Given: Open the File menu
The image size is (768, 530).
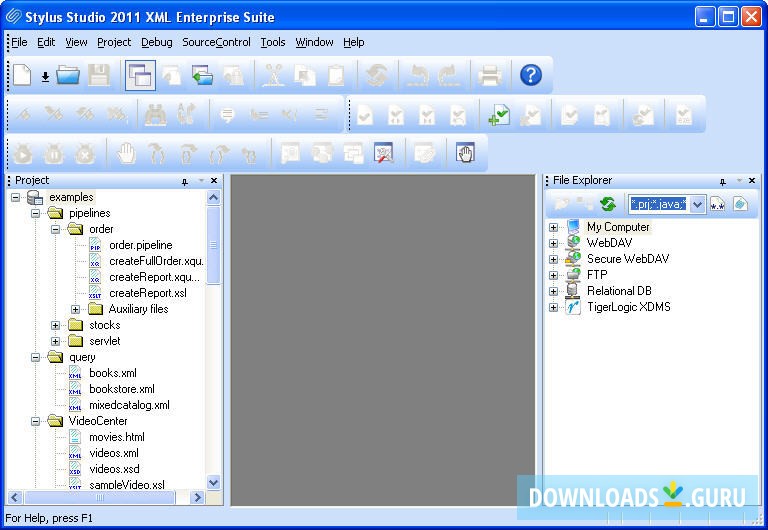Looking at the screenshot, I should tap(19, 42).
